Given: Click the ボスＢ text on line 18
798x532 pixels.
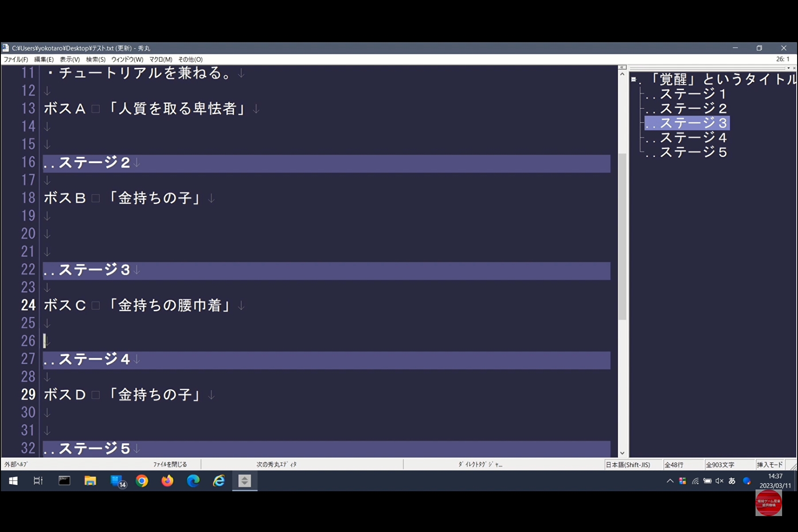Looking at the screenshot, I should (65, 198).
